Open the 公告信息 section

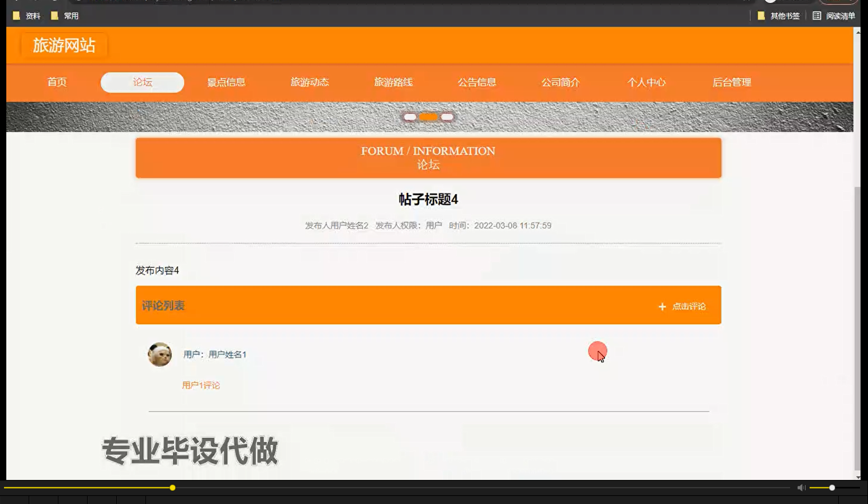coord(477,82)
